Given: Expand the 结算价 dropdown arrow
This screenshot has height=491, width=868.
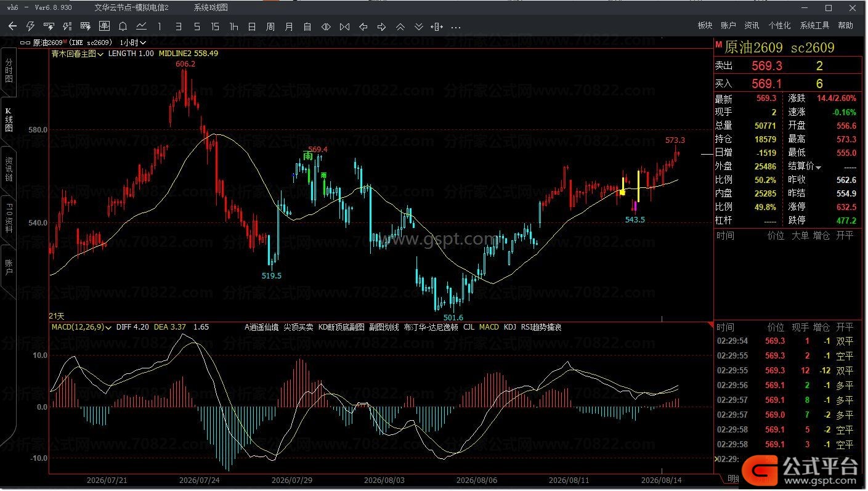Looking at the screenshot, I should click(x=819, y=168).
